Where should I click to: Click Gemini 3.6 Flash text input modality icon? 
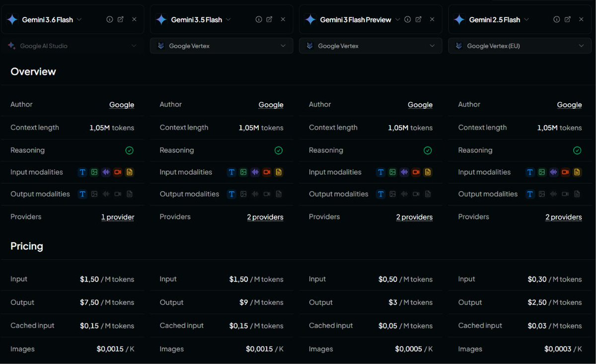(x=82, y=172)
